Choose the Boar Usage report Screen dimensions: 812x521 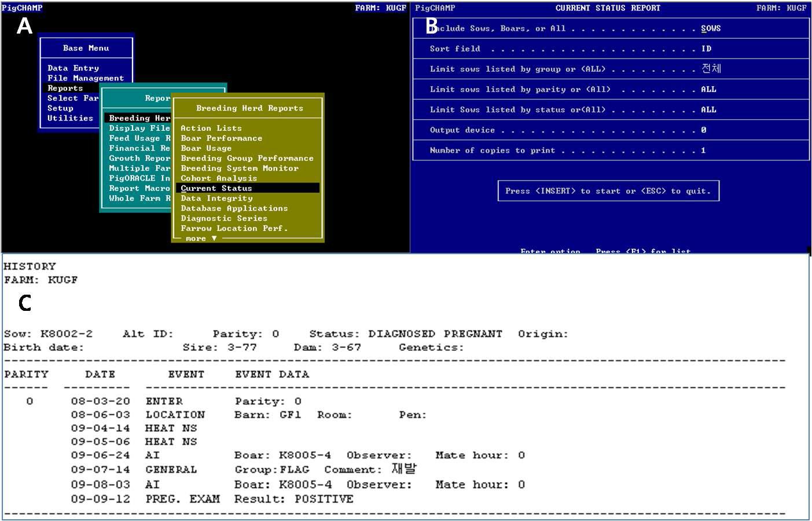pos(206,148)
